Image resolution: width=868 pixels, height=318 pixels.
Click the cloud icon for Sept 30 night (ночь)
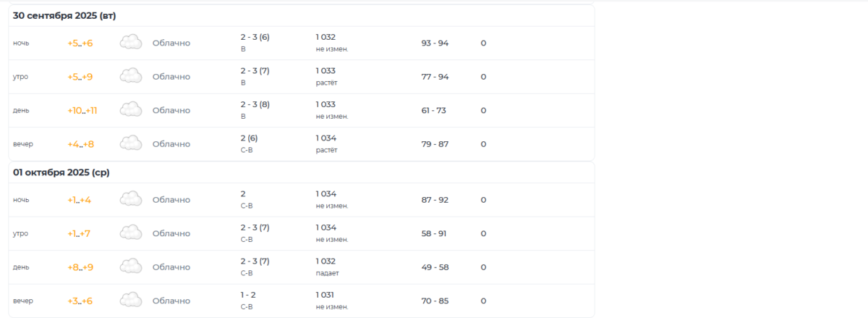click(130, 43)
